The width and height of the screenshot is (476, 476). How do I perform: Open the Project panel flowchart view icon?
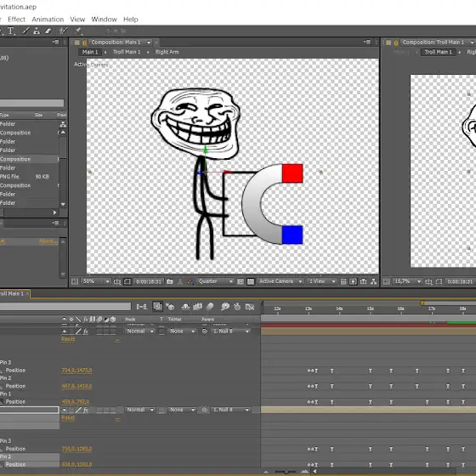(63, 124)
